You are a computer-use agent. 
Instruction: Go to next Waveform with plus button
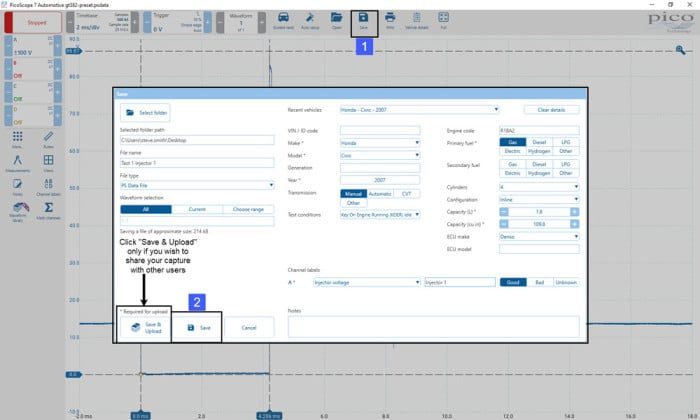[x=262, y=22]
